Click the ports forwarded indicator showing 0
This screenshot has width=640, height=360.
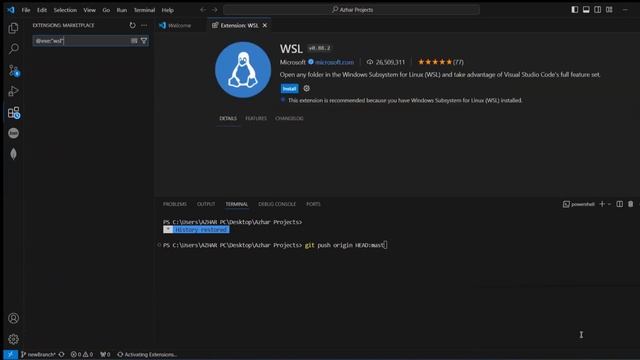click(105, 354)
